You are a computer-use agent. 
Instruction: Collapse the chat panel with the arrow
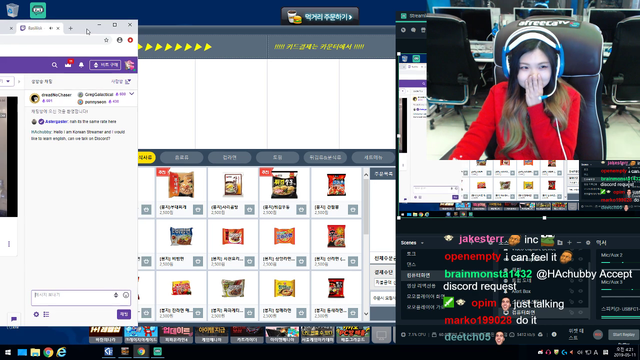(19, 82)
